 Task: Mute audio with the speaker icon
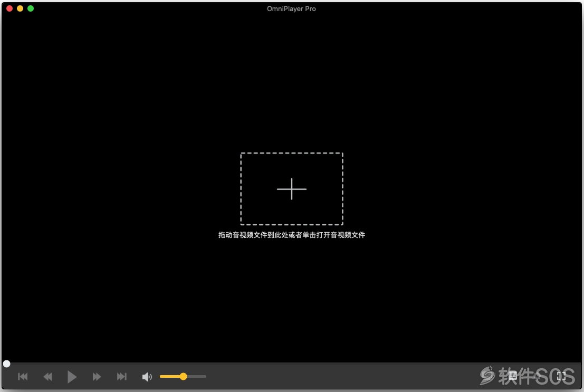click(147, 377)
